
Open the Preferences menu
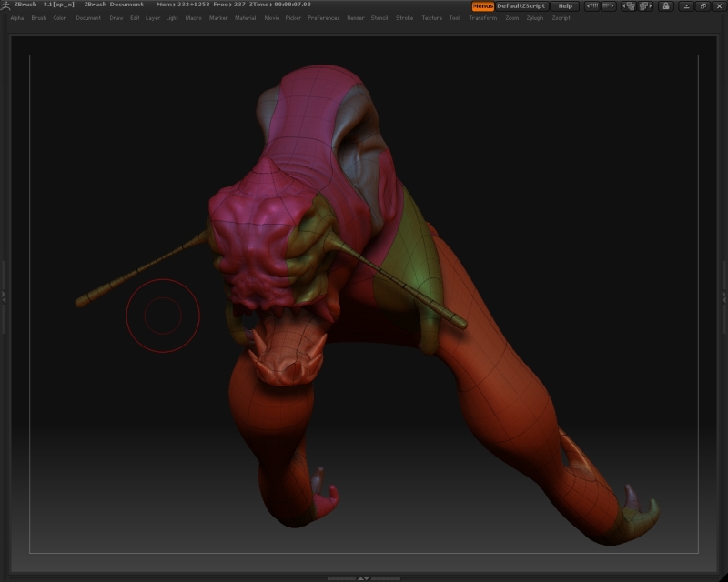(324, 18)
